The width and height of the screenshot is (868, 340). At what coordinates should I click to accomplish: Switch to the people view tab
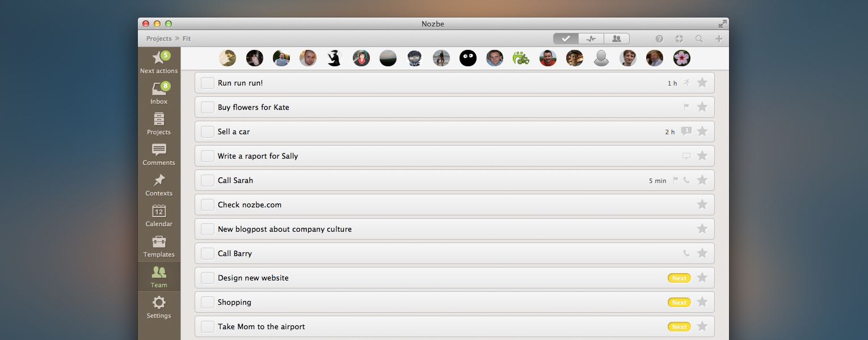[617, 39]
